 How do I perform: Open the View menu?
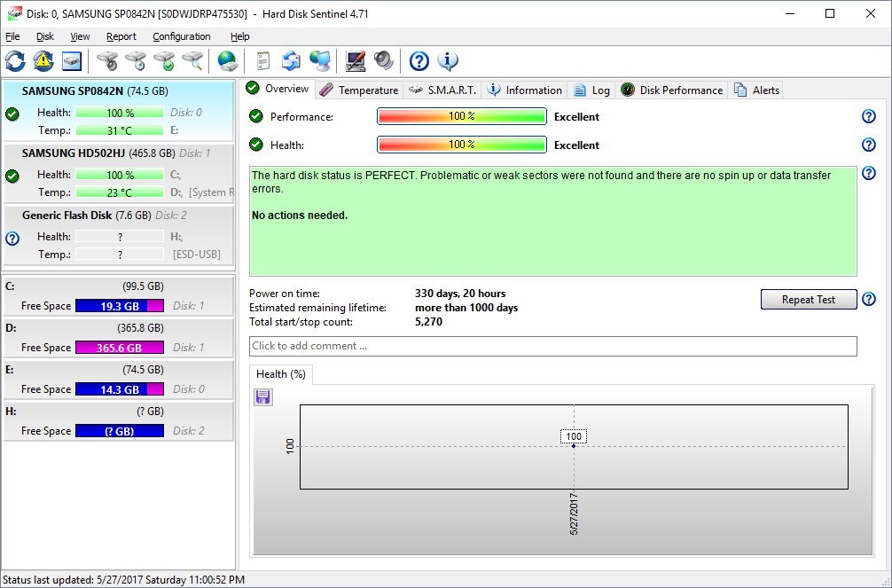click(x=80, y=36)
